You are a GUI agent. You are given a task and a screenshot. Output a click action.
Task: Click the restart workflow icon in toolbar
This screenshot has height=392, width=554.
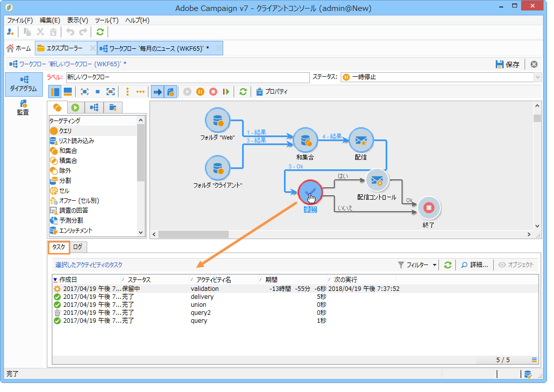pos(226,92)
